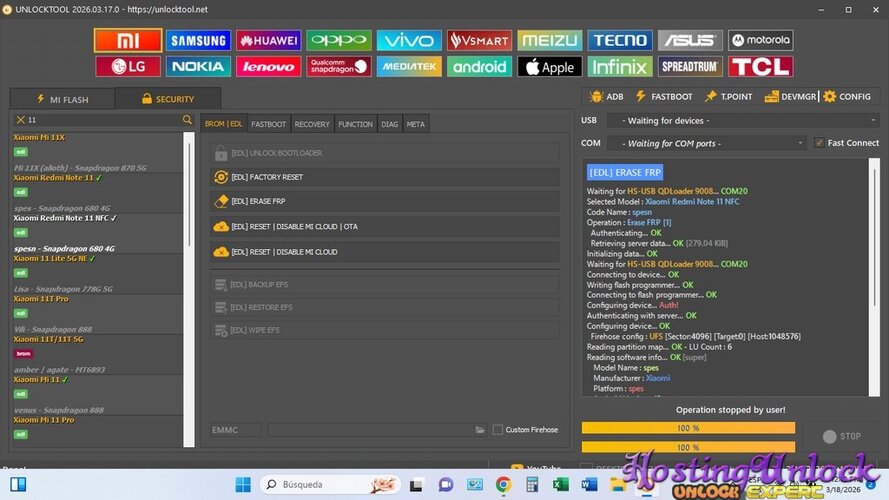Open the MI FLASH tab
Viewport: 889px width, 500px height.
(x=62, y=99)
